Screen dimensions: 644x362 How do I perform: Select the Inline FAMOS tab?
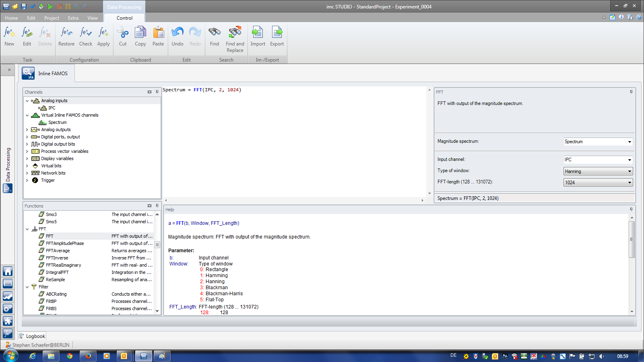click(x=47, y=74)
